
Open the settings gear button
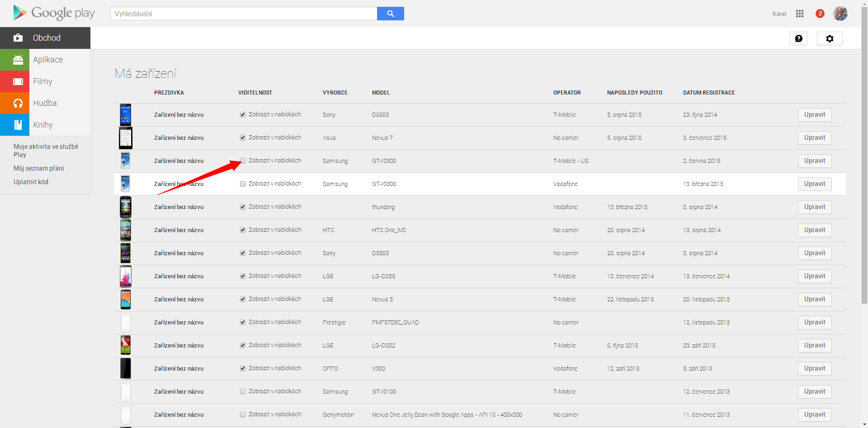[830, 38]
